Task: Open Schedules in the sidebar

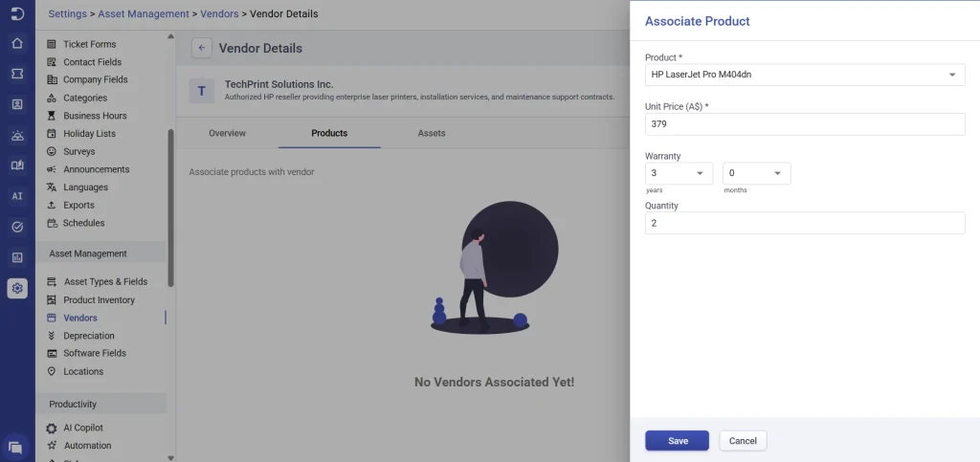Action: point(84,223)
